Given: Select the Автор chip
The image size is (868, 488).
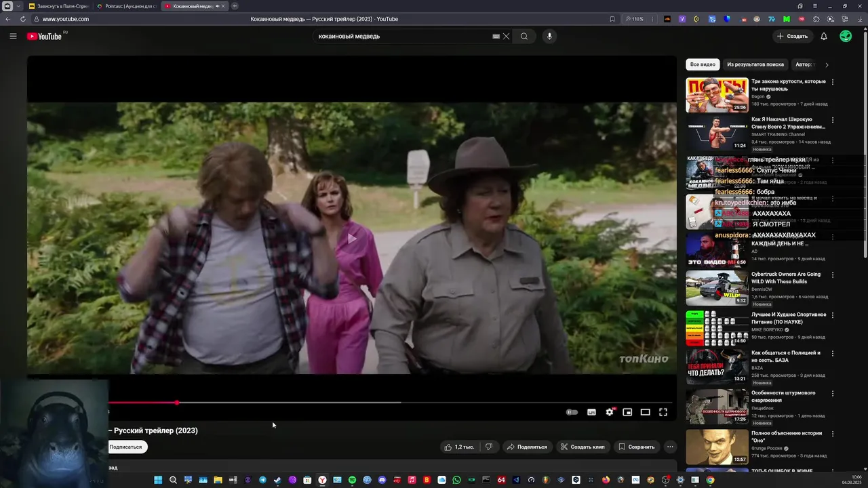Looking at the screenshot, I should 804,64.
